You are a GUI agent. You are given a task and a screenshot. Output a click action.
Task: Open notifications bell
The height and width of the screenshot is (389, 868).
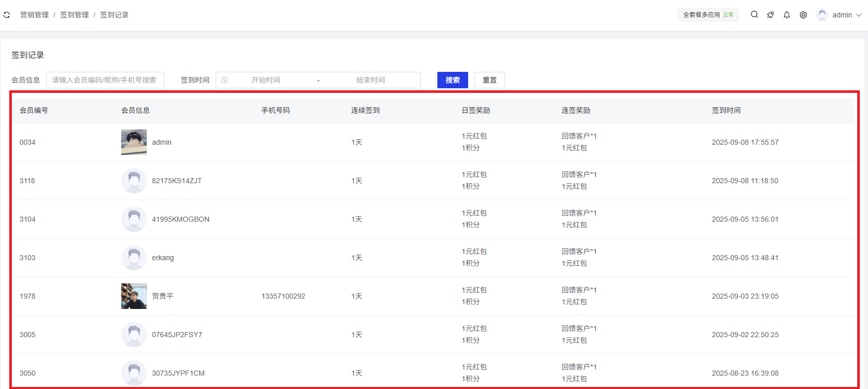tap(787, 15)
